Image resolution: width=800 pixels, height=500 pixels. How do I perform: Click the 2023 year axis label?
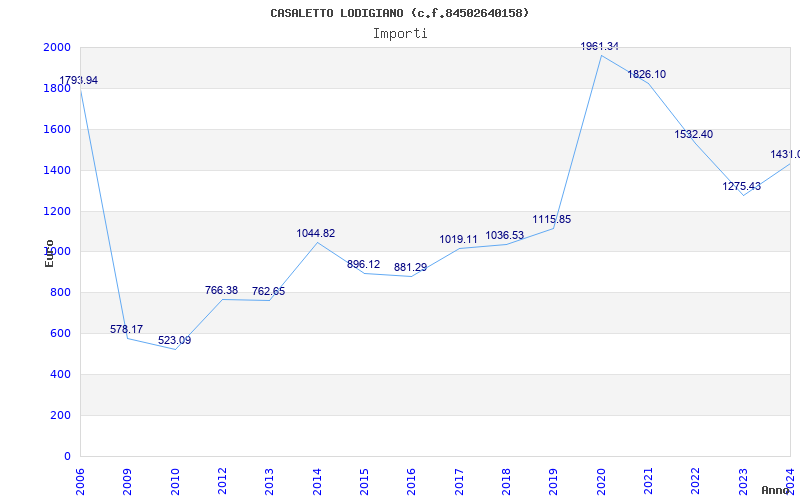point(743,481)
